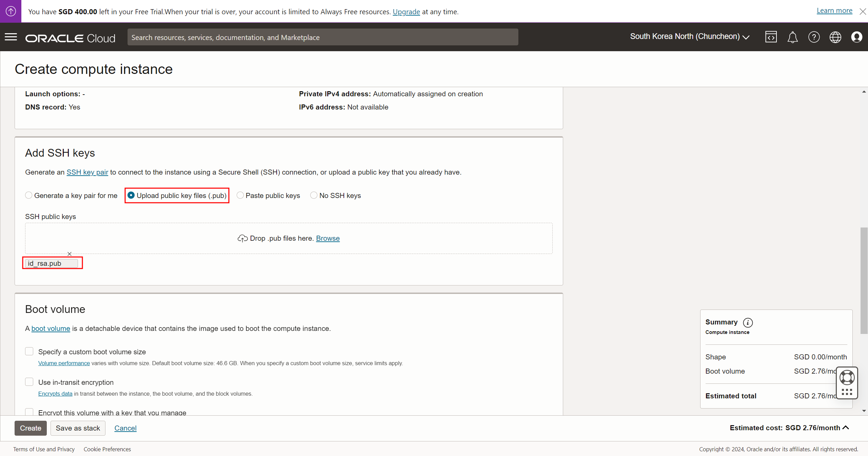
Task: Open the notifications bell
Action: click(792, 37)
